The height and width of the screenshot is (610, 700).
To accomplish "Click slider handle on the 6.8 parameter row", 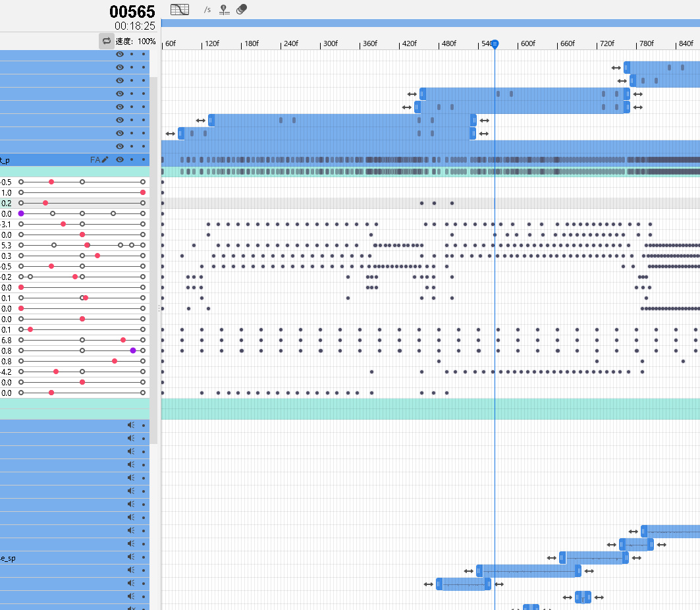I will pos(123,341).
